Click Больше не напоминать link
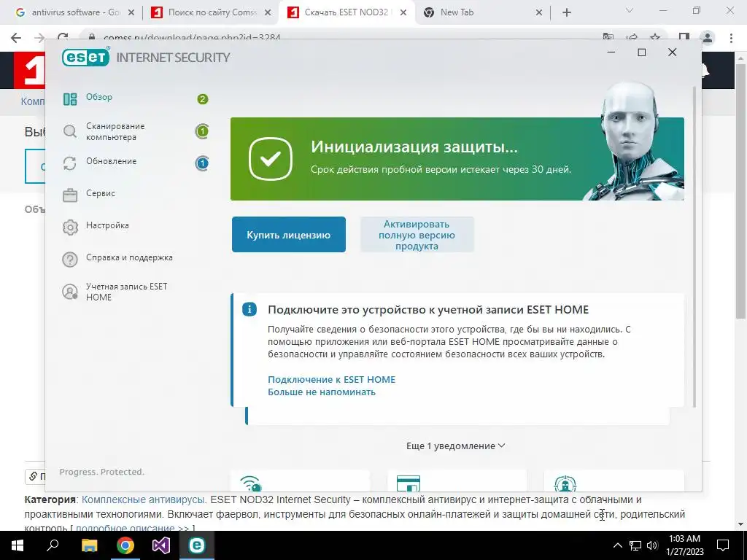The image size is (747, 560). [x=322, y=392]
